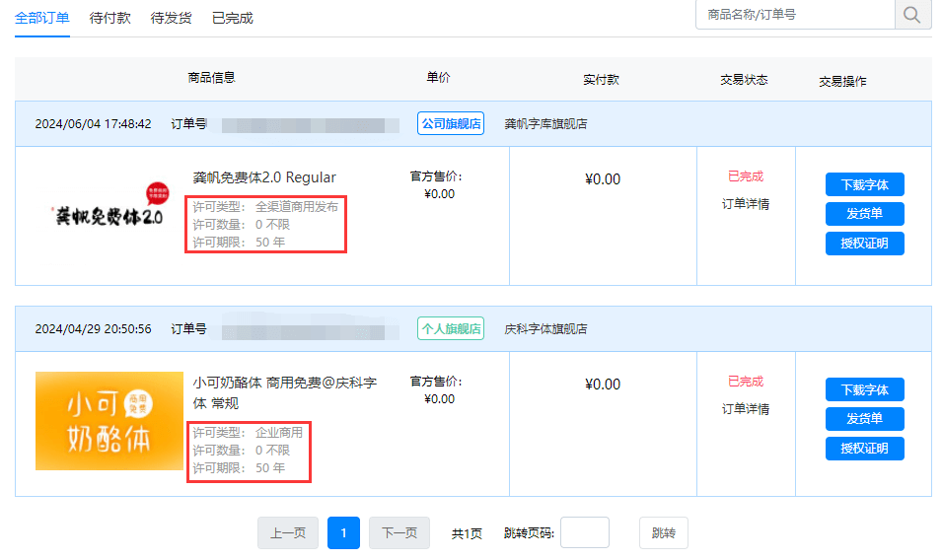Select page number 1
942x560 pixels.
click(x=343, y=533)
